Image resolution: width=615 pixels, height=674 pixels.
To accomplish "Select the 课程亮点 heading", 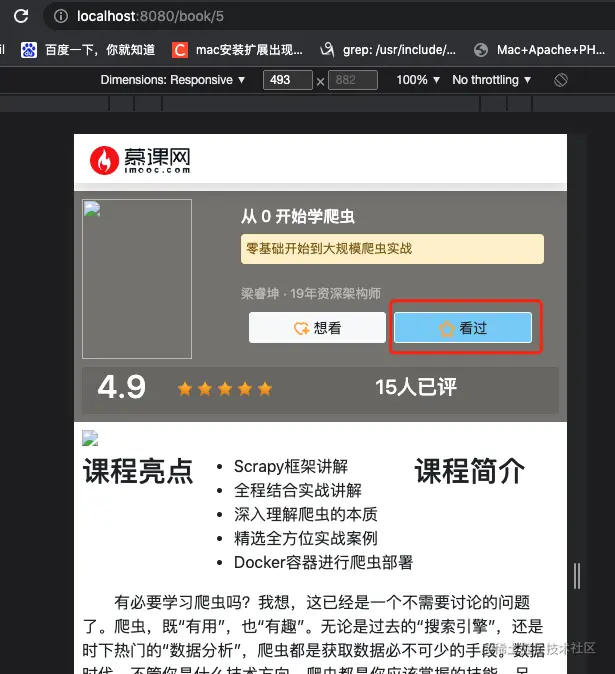I will (138, 471).
